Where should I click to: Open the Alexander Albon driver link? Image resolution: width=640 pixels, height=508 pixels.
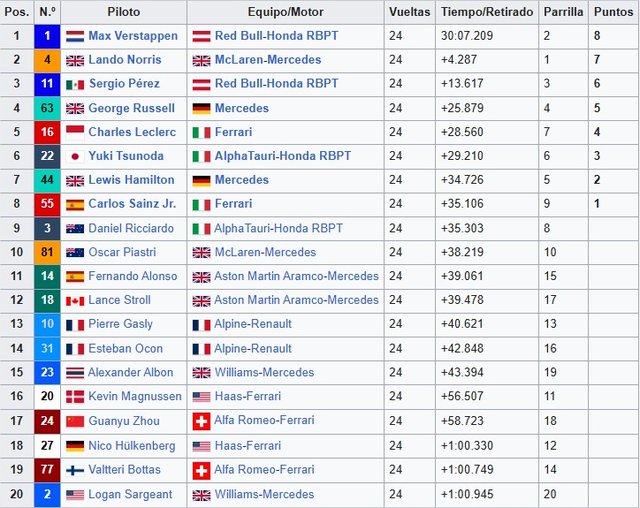(131, 373)
